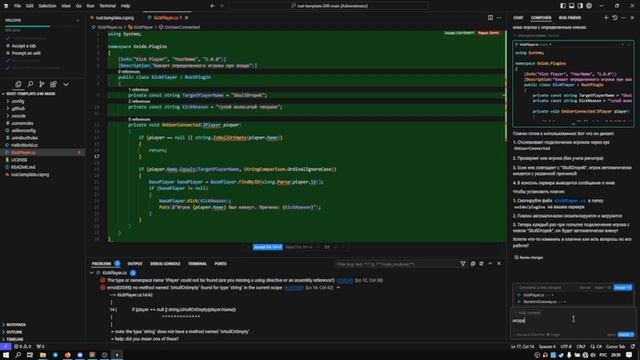Click Review changes in composer
640x360 pixels.
coord(529,258)
